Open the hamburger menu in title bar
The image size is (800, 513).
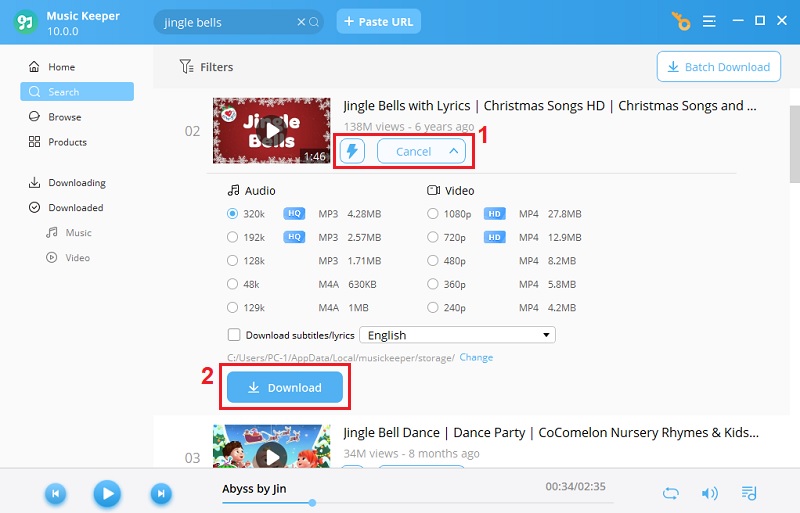coord(709,21)
